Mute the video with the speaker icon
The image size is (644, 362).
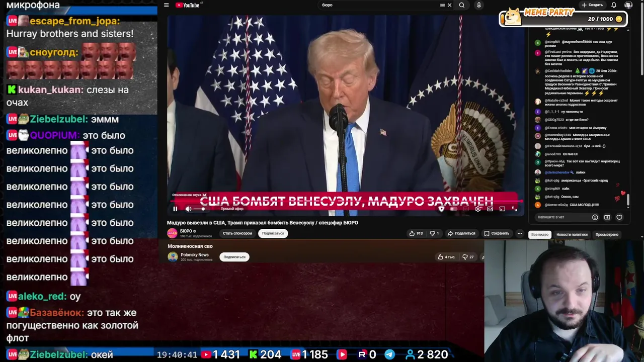coord(188,209)
